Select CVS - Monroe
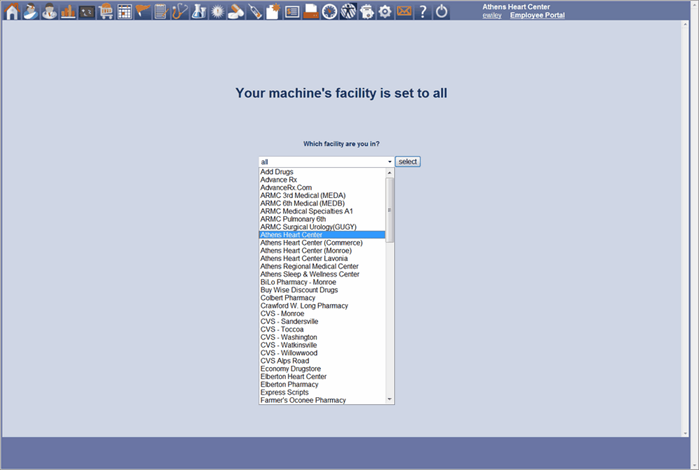This screenshot has width=699, height=470. [x=322, y=313]
